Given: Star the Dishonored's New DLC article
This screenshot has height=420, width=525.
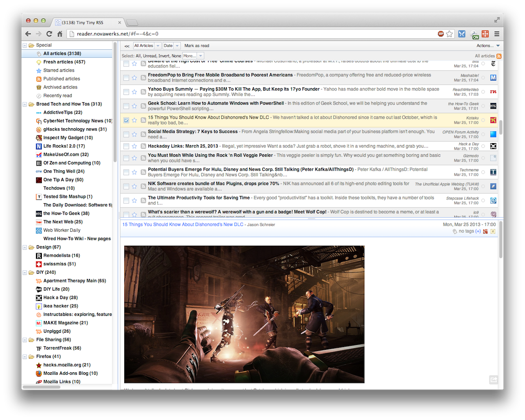Looking at the screenshot, I should [x=134, y=120].
